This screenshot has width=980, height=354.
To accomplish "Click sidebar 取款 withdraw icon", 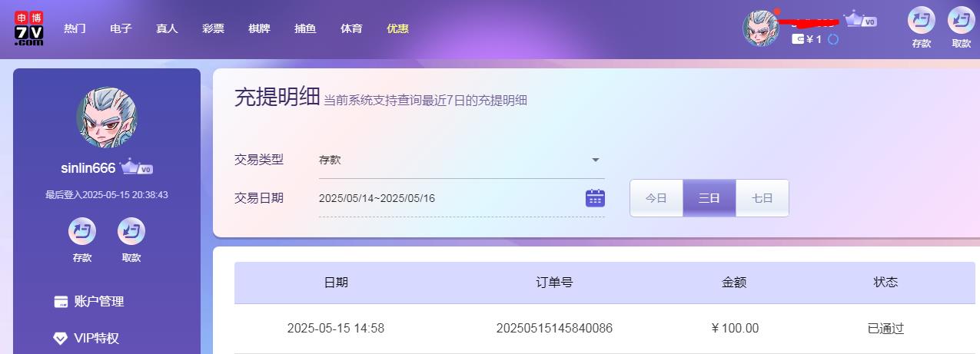I will [131, 231].
